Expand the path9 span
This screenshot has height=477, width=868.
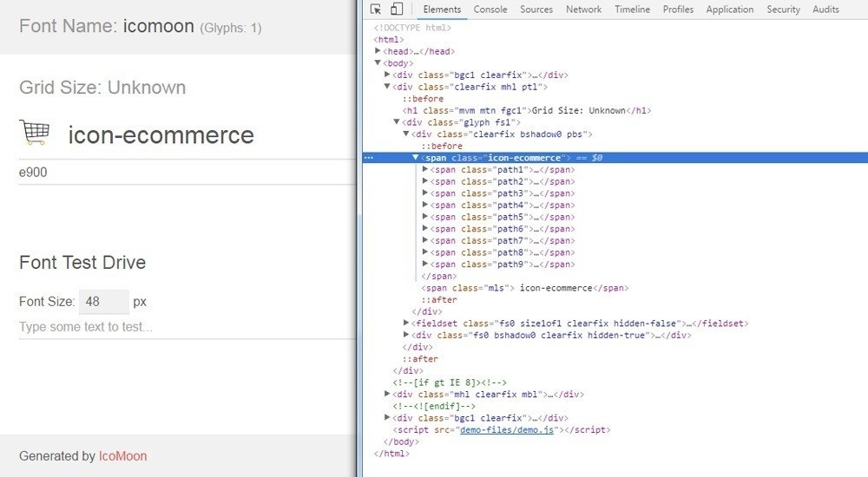(x=424, y=264)
